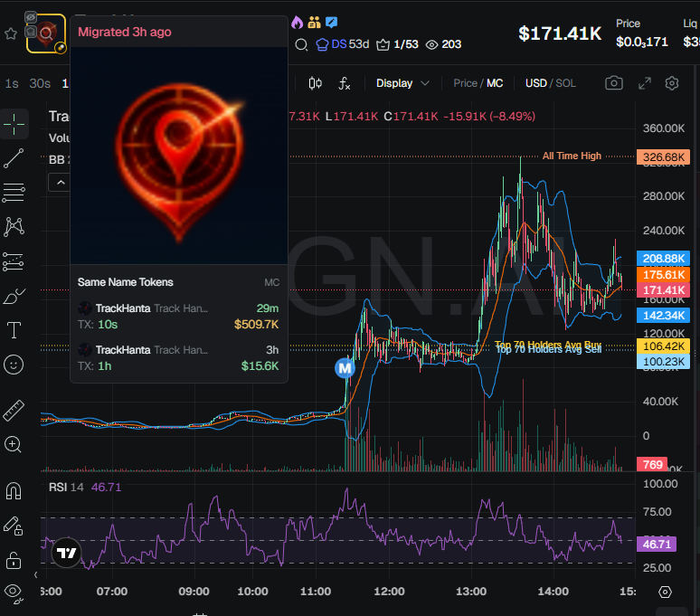Viewport: 700px width, 616px height.
Task: Click the $171.41K market cap value
Action: [560, 33]
